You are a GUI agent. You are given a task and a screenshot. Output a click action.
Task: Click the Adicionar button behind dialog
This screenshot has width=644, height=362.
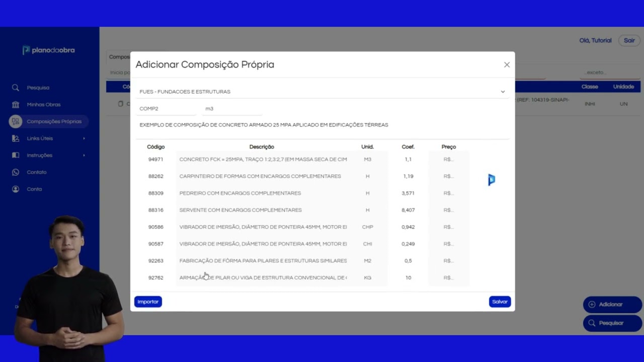pos(612,304)
